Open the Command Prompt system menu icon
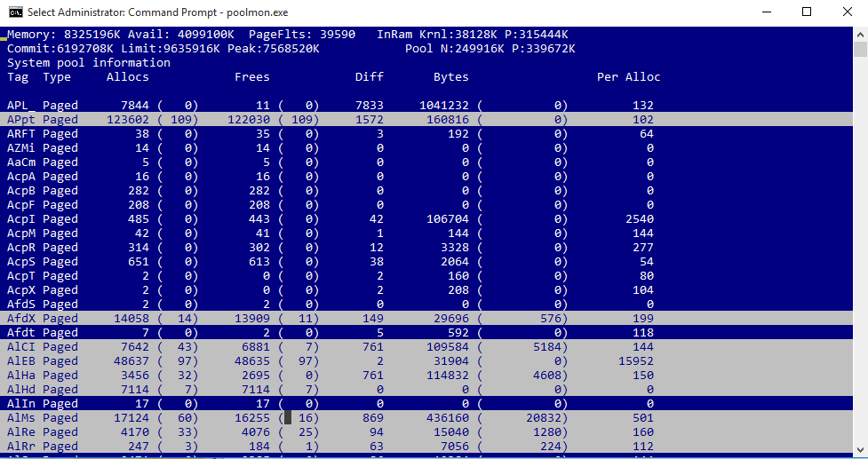The width and height of the screenshot is (868, 459). pos(15,12)
